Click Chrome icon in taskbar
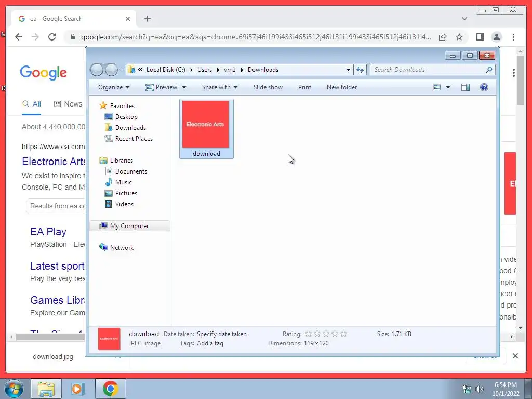The width and height of the screenshot is (532, 399). [x=110, y=389]
